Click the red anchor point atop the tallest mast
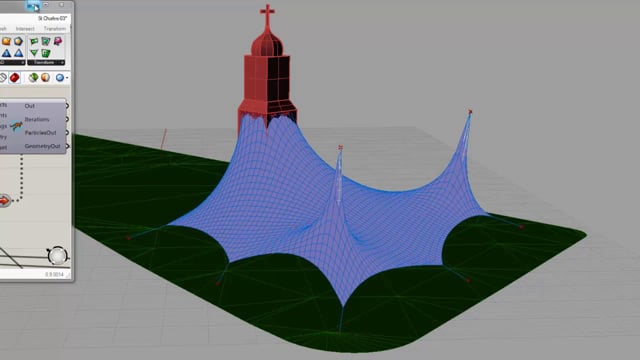Viewport: 640px width, 360px height. [x=470, y=111]
